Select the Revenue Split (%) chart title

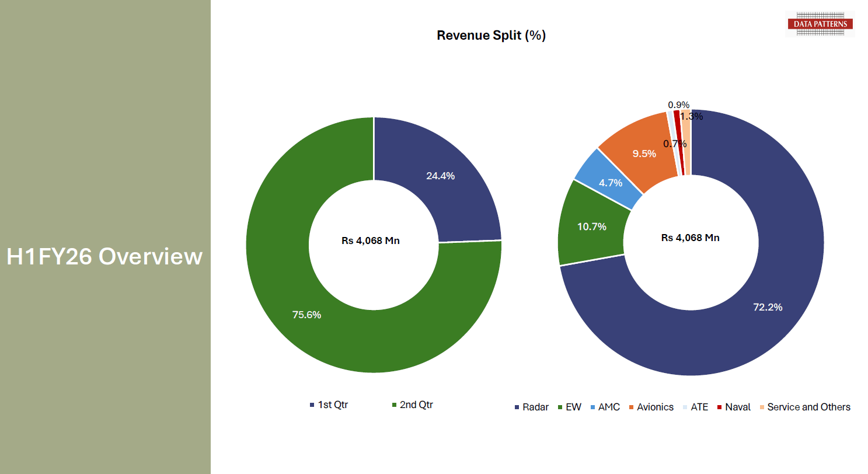tap(491, 35)
